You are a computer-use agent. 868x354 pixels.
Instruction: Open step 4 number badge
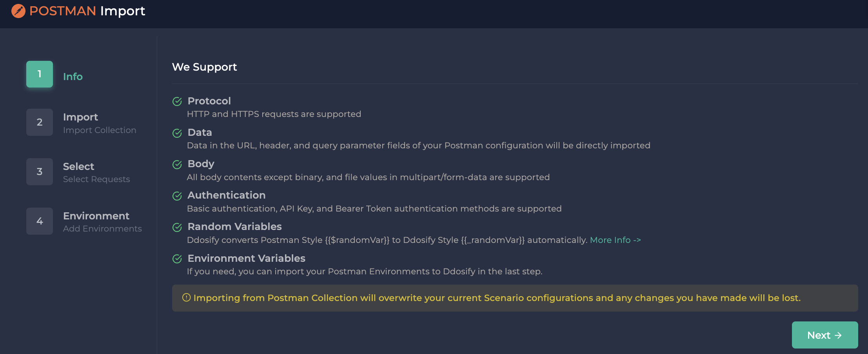click(40, 221)
